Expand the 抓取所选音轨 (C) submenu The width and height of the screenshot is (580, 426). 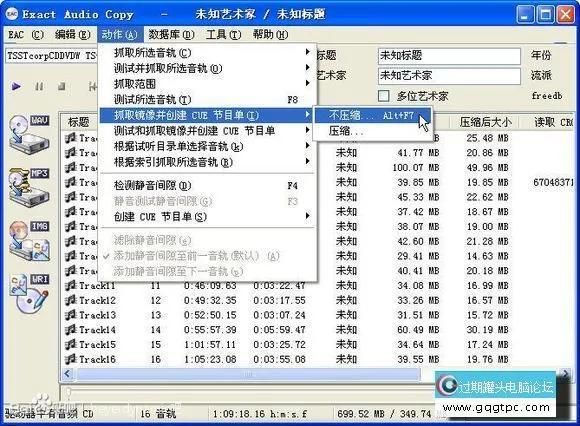click(208, 53)
